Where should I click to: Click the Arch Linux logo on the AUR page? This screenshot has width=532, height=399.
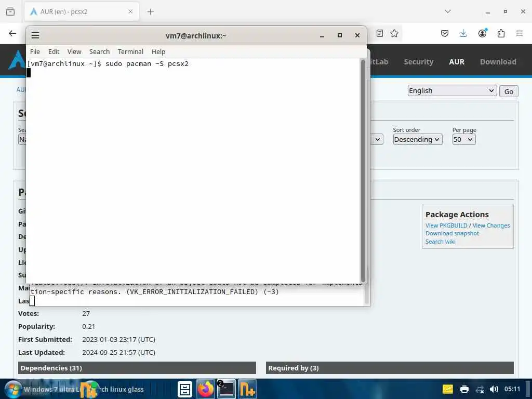click(x=17, y=59)
